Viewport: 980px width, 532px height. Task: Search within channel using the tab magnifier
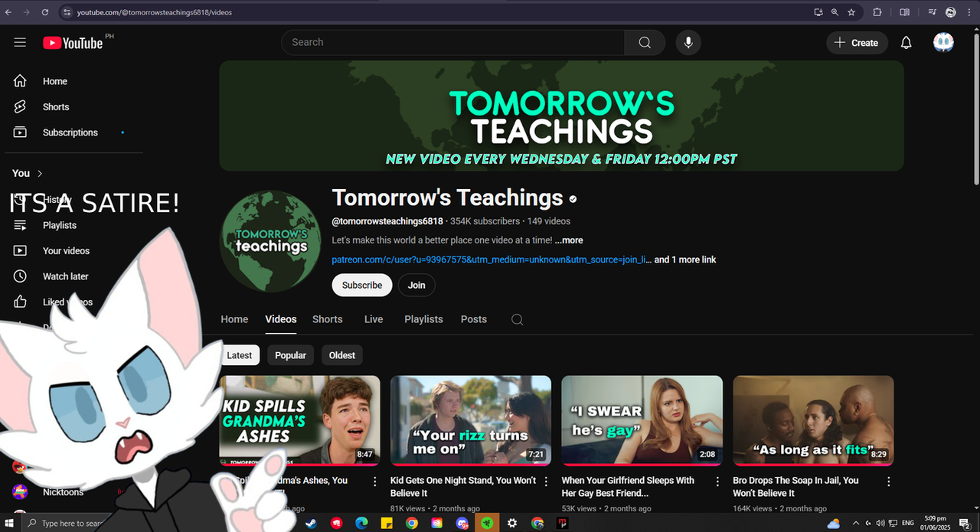click(518, 319)
